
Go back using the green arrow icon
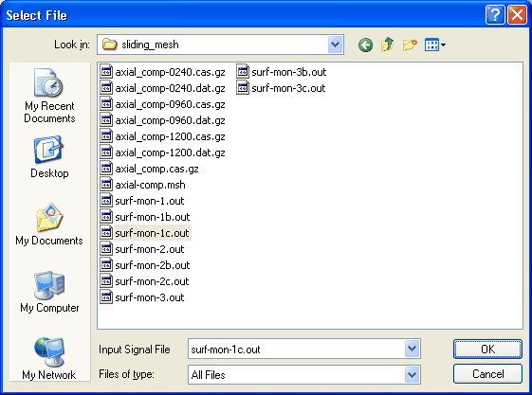click(x=365, y=45)
